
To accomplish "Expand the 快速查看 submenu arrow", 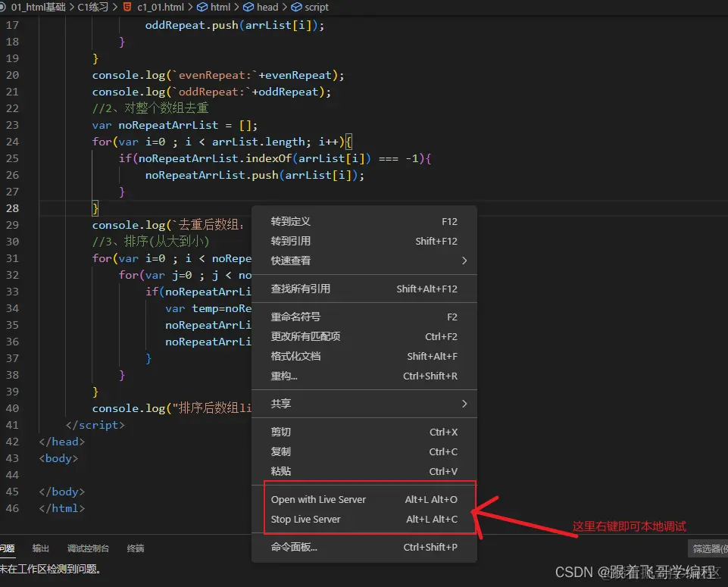I will pyautogui.click(x=464, y=261).
